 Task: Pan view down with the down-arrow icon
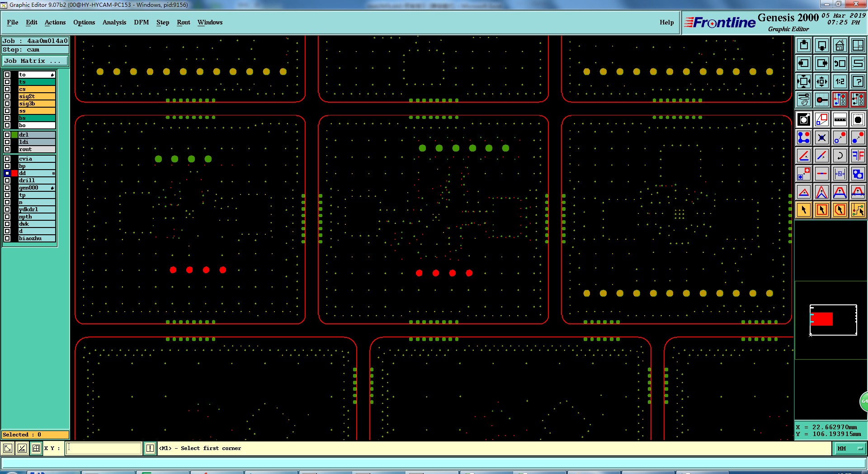coord(822,45)
